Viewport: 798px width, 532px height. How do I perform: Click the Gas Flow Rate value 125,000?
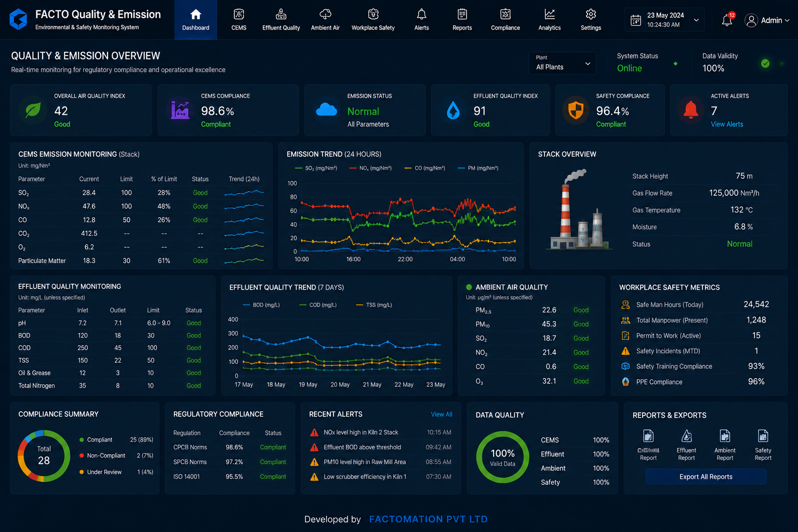(734, 193)
